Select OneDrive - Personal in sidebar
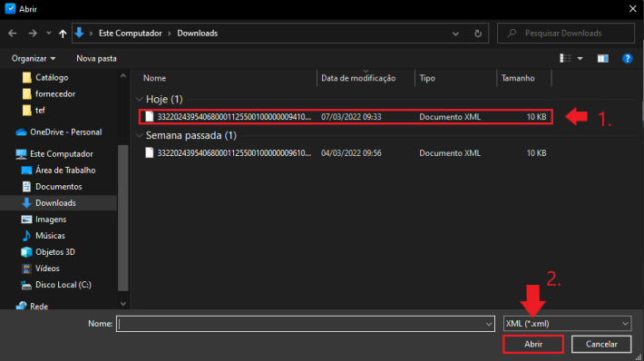 pyautogui.click(x=65, y=132)
